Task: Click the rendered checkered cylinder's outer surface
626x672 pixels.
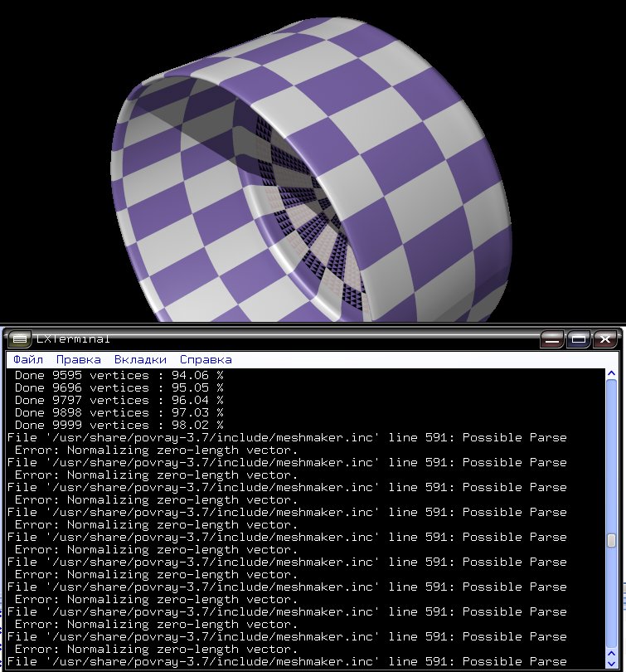Action: click(x=431, y=166)
